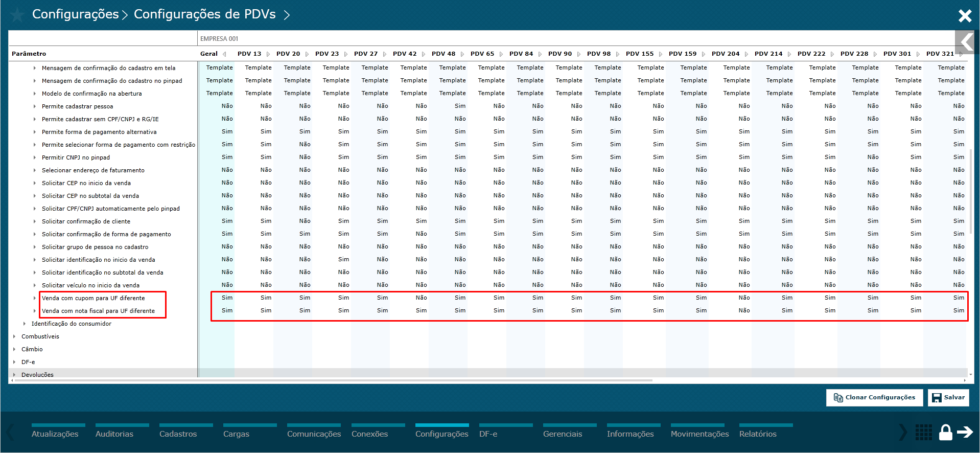The width and height of the screenshot is (980, 453).
Task: Click the arrow beside PDV 42 header
Action: (x=424, y=54)
